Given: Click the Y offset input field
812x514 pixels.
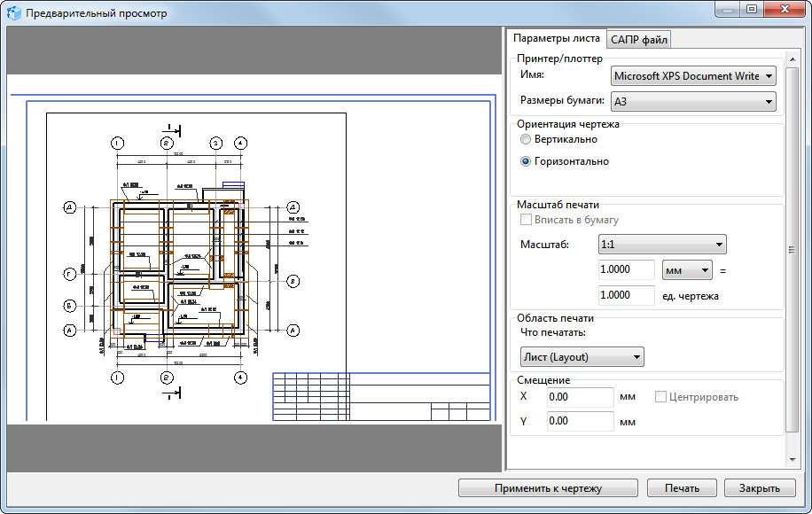Looking at the screenshot, I should click(x=580, y=422).
